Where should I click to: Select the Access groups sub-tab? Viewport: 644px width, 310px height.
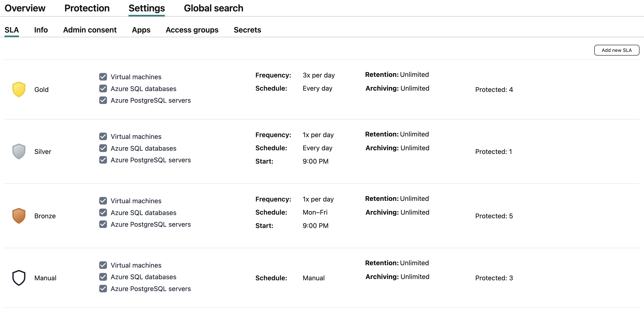coord(192,30)
